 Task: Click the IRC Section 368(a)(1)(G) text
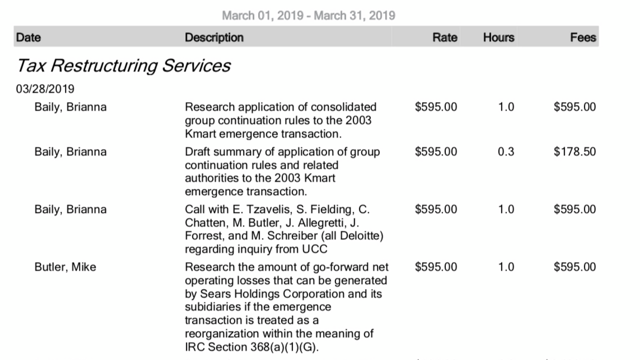(x=251, y=347)
